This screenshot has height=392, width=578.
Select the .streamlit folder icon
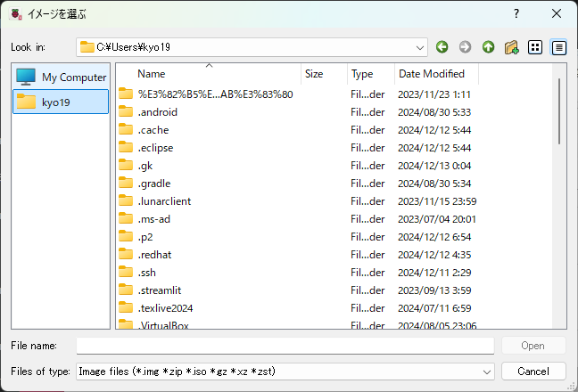(126, 290)
